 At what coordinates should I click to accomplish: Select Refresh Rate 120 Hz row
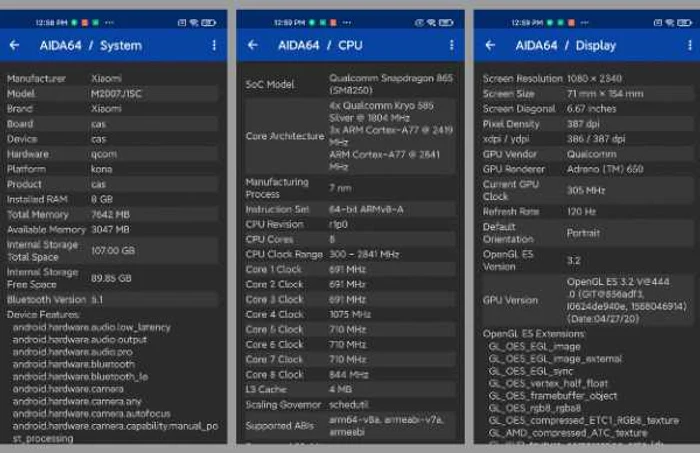(x=588, y=212)
